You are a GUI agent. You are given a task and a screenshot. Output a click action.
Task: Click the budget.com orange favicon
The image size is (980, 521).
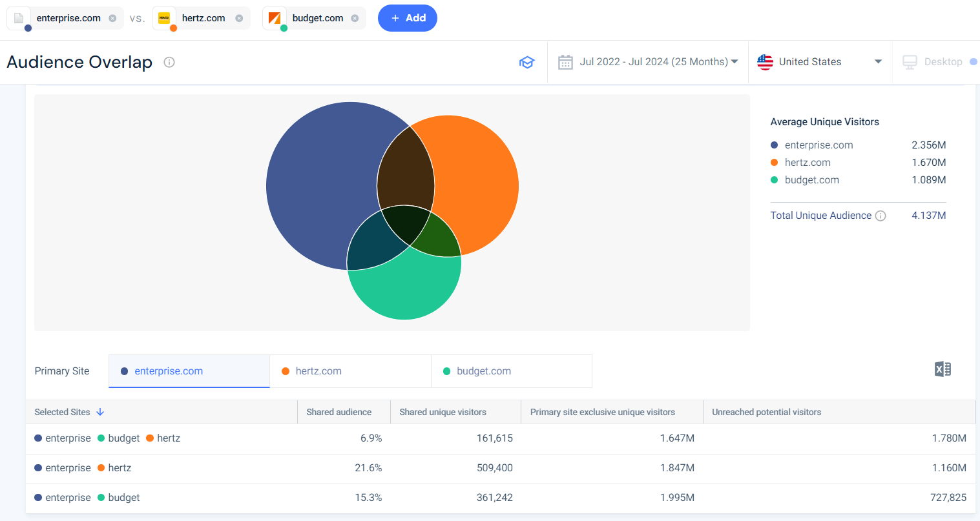pyautogui.click(x=275, y=18)
